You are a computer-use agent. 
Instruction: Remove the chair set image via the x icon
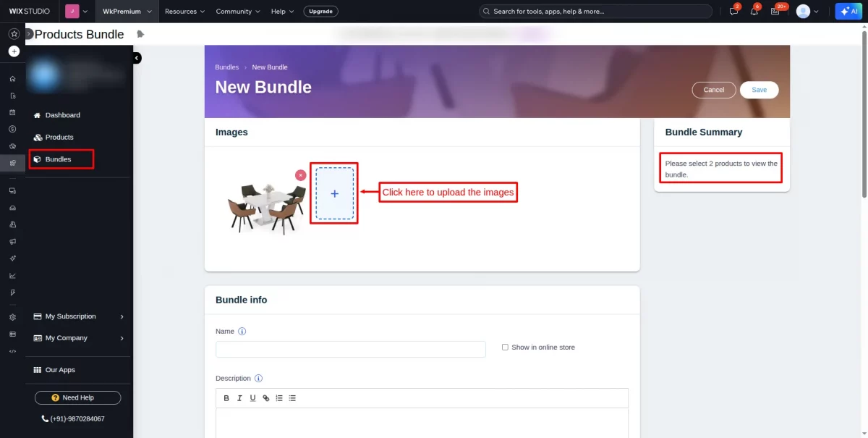pyautogui.click(x=300, y=174)
